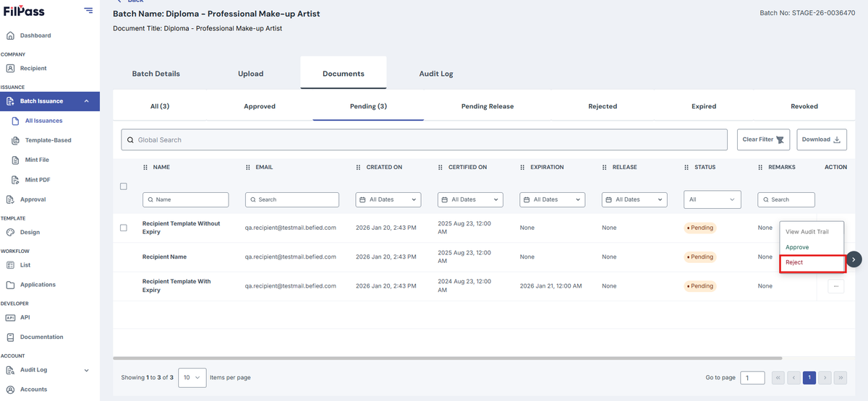
Task: Go to first page pagination button
Action: pyautogui.click(x=778, y=377)
